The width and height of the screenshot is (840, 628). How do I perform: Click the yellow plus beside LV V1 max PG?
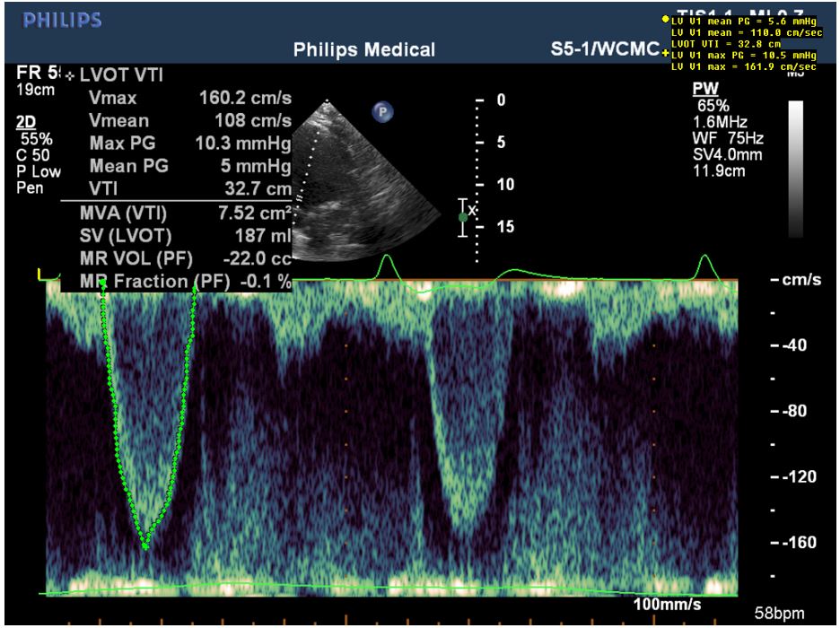pos(665,56)
